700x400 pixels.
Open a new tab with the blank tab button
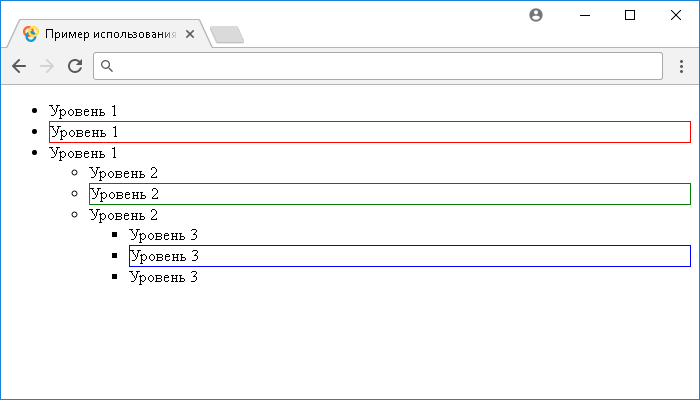[228, 35]
